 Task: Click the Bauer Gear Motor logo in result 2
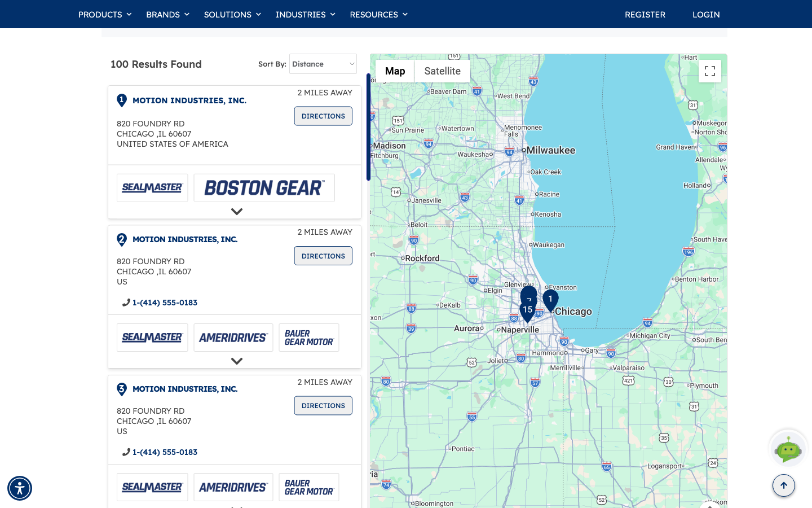[x=309, y=338]
